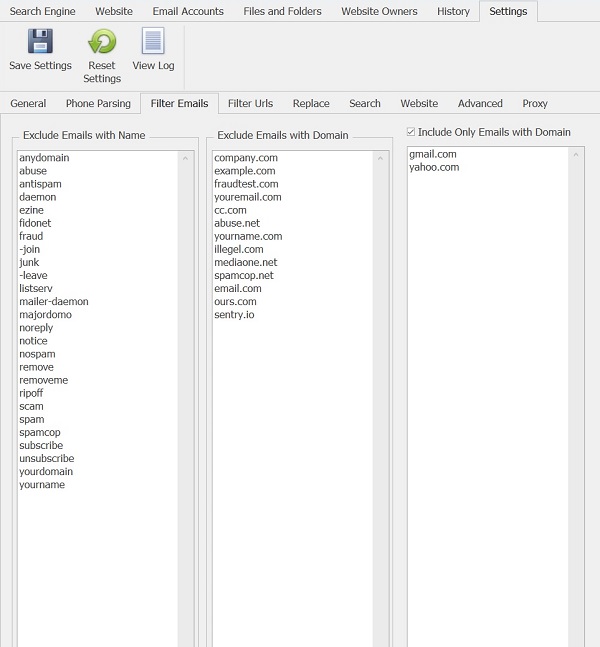The width and height of the screenshot is (600, 647).
Task: Click the 'noreply' line
Action: point(36,328)
